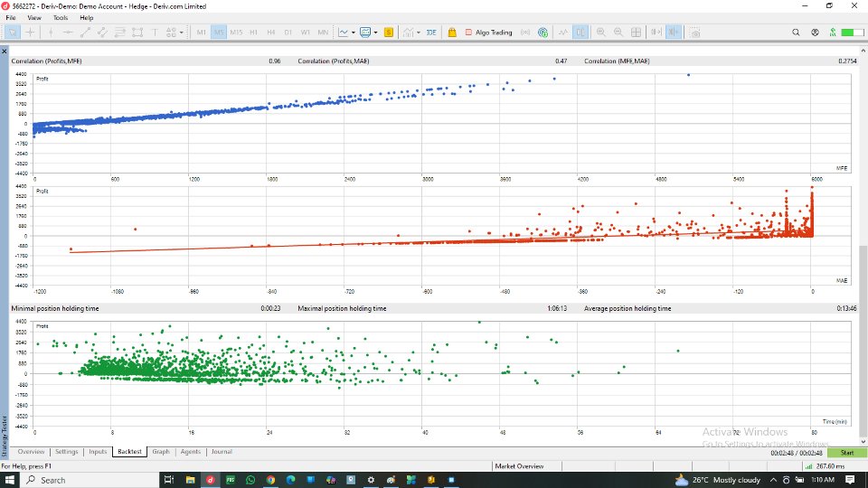The height and width of the screenshot is (488, 868).
Task: Open the Tools menu
Action: tap(61, 17)
